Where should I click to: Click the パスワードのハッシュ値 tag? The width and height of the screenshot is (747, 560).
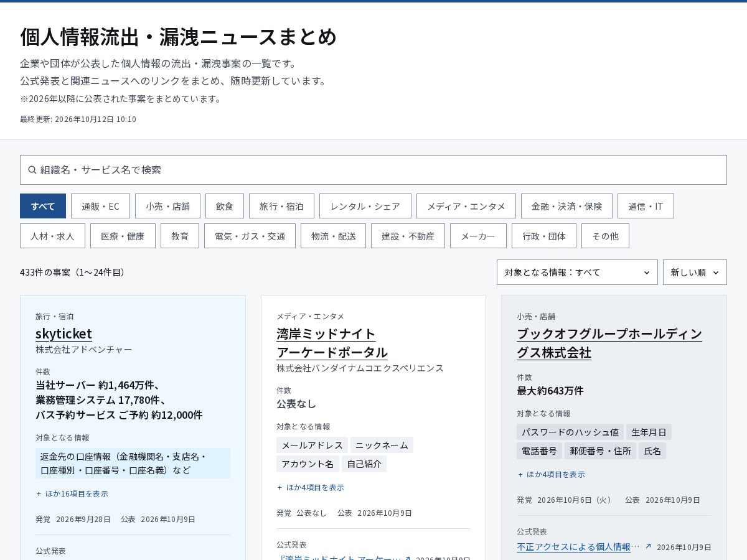[x=570, y=432]
